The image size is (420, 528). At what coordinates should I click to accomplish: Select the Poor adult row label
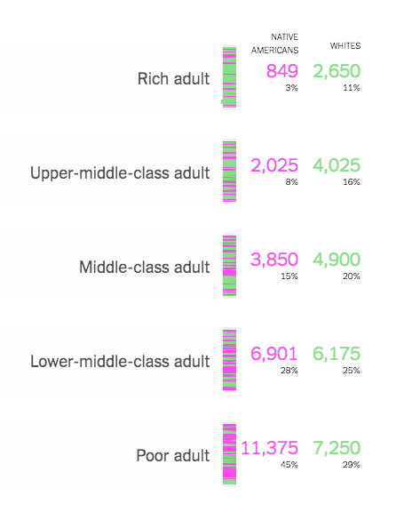(x=173, y=456)
